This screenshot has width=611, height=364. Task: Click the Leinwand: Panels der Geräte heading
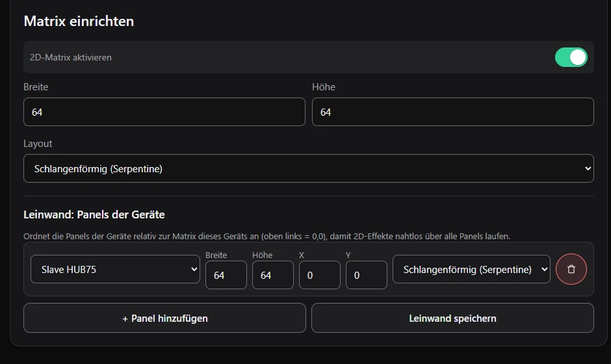pos(94,214)
